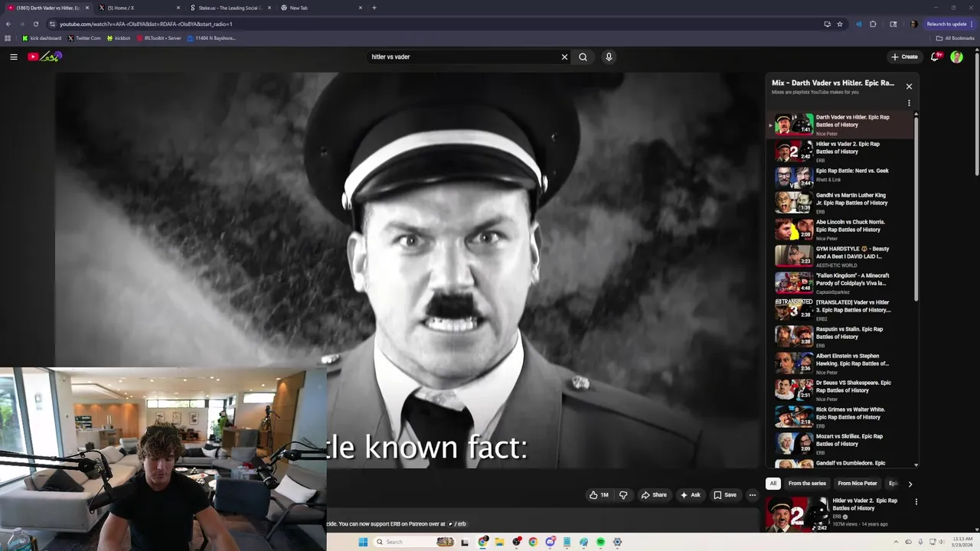Go to YouTube home via logo
The width and height of the screenshot is (980, 551).
45,57
